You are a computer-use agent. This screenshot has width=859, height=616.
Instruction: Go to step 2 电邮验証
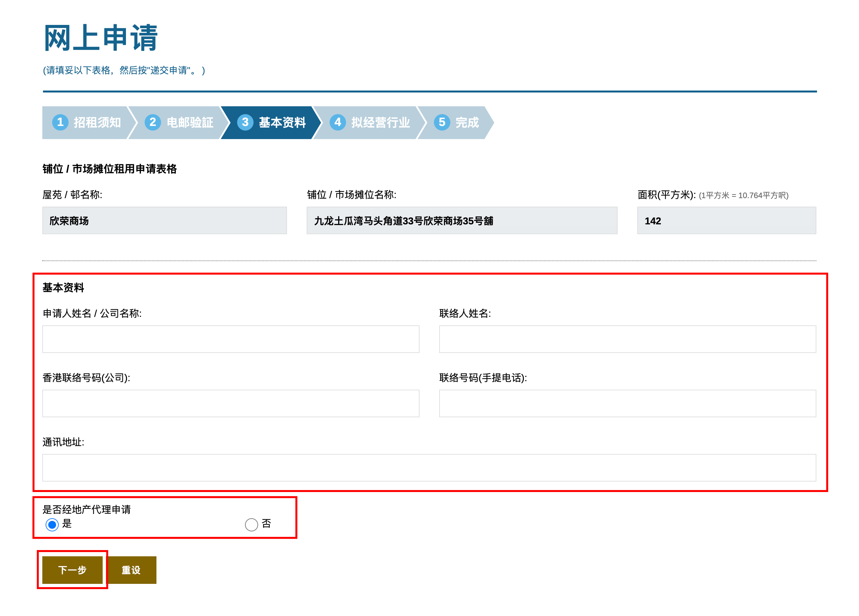pyautogui.click(x=179, y=122)
